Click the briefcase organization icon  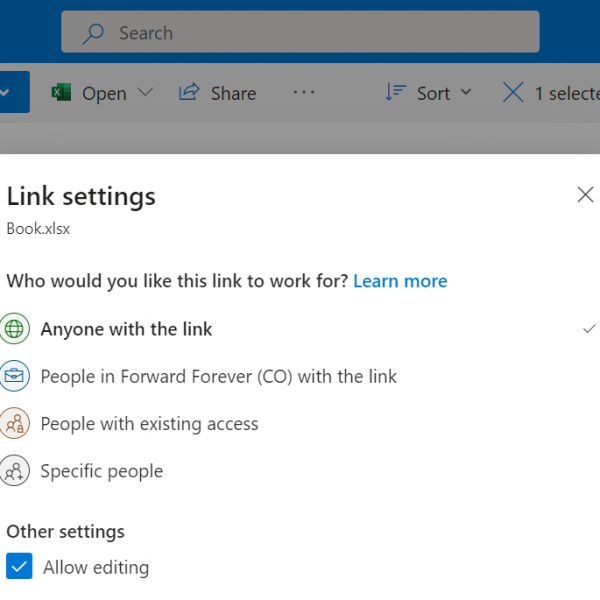point(14,377)
